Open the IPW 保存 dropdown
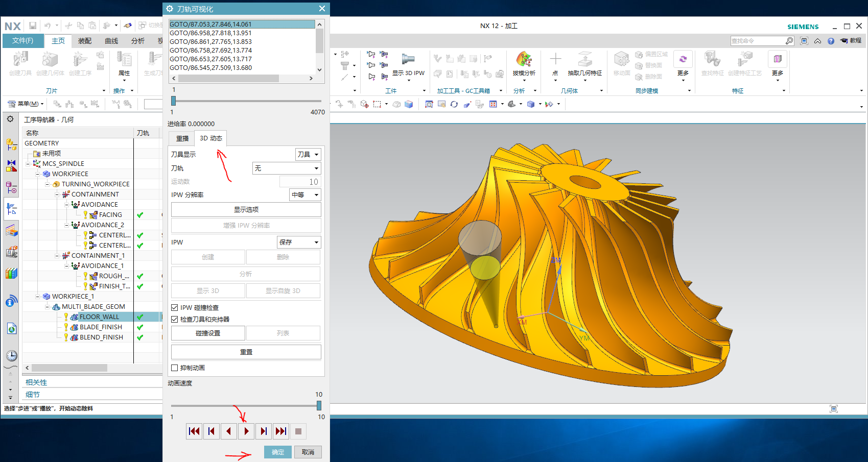This screenshot has height=462, width=868. coord(299,242)
